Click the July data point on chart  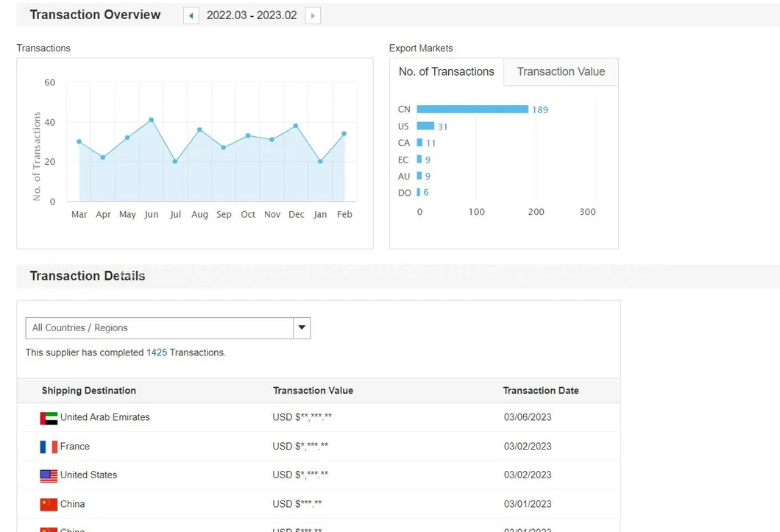(x=175, y=161)
